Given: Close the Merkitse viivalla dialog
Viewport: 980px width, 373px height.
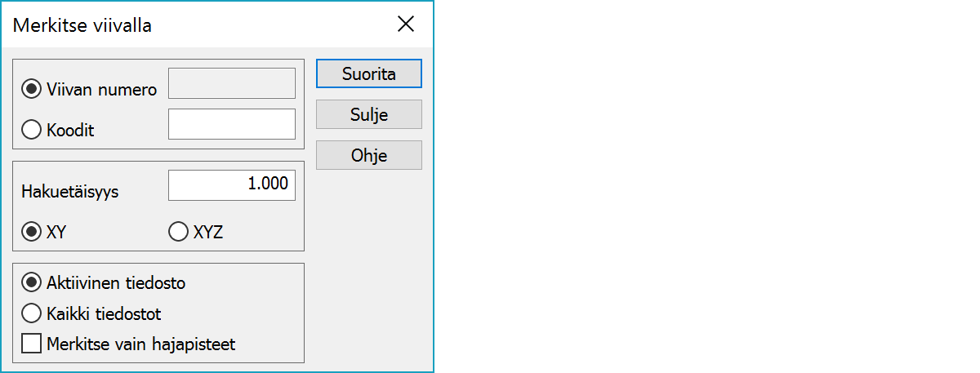Looking at the screenshot, I should tap(406, 24).
